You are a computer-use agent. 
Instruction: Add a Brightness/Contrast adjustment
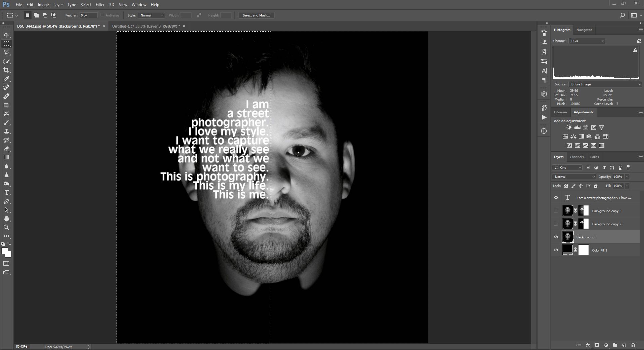(569, 127)
